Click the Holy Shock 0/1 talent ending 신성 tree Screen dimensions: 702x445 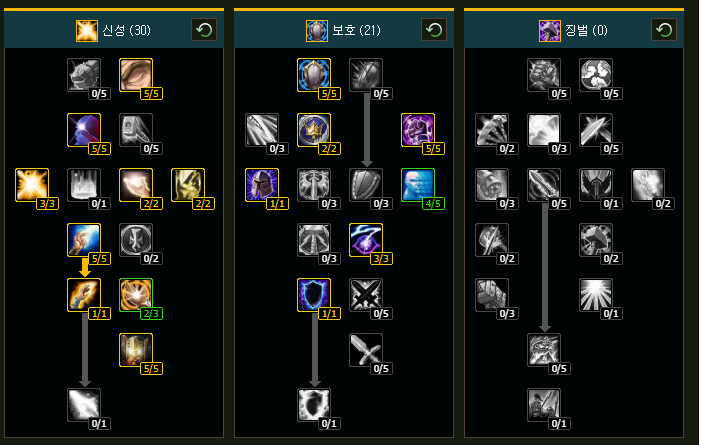84,405
